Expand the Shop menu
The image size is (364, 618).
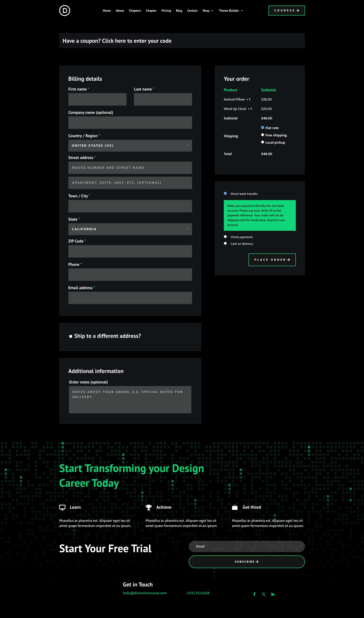pyautogui.click(x=207, y=11)
